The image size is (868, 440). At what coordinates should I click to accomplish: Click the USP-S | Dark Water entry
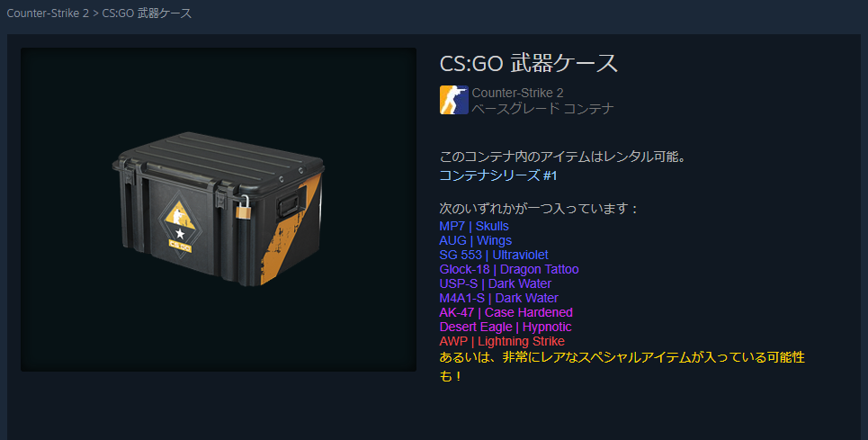496,283
